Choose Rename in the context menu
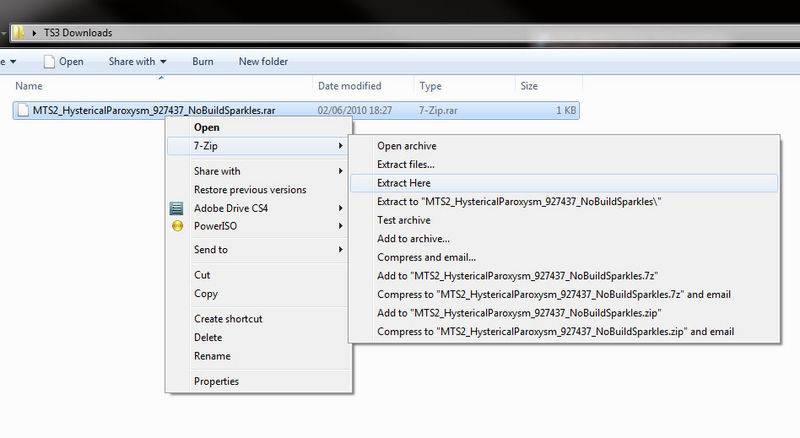 pos(212,356)
